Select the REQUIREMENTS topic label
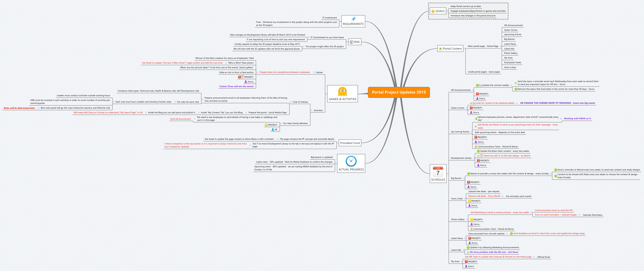 (353, 24)
